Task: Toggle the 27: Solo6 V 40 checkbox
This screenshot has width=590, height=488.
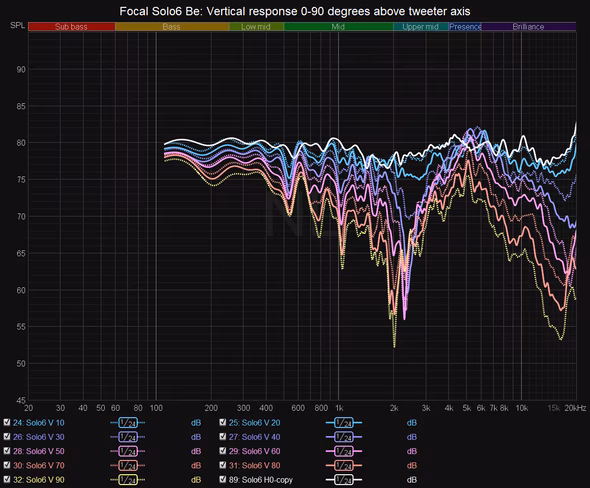Action: tap(223, 436)
